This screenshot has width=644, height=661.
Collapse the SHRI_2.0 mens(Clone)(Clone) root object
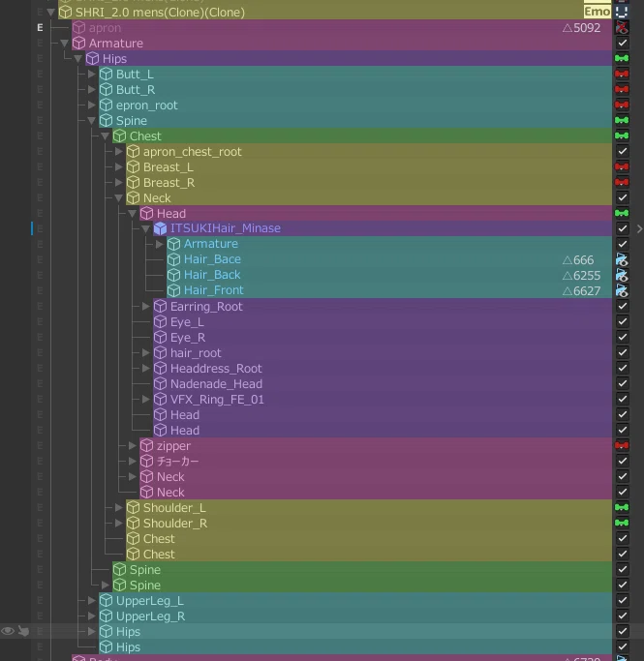(51, 13)
